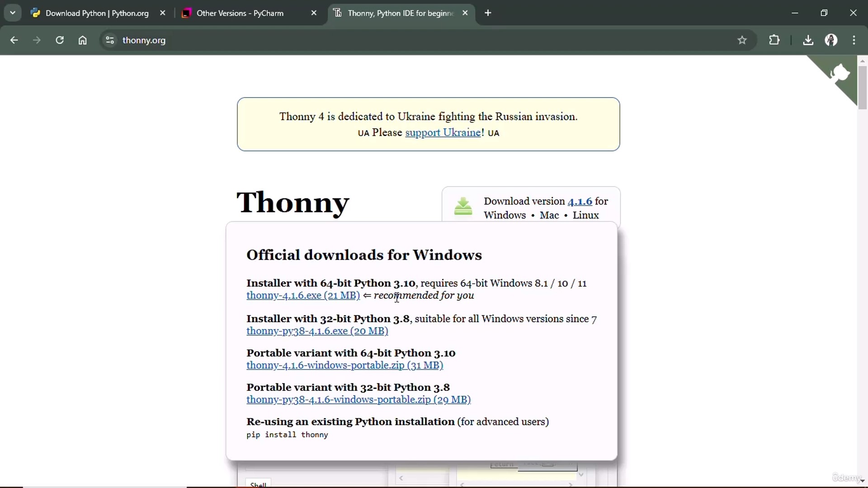This screenshot has width=868, height=488.
Task: Click 'Re-using an existing Python installation' text
Action: (x=350, y=422)
